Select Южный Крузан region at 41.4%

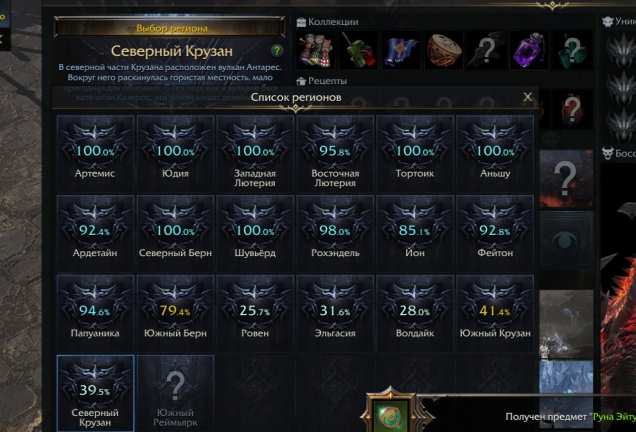(x=495, y=313)
